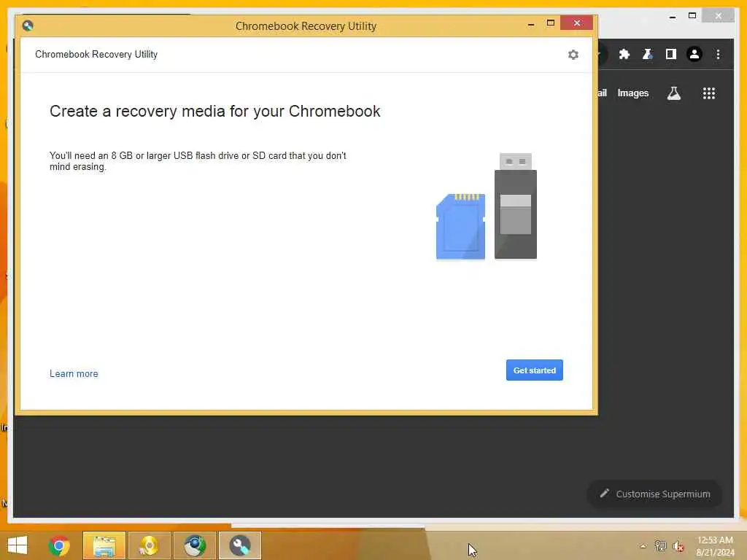Screen dimensions: 747x560
Task: Open the Recovery Utility settings gear
Action: [573, 55]
